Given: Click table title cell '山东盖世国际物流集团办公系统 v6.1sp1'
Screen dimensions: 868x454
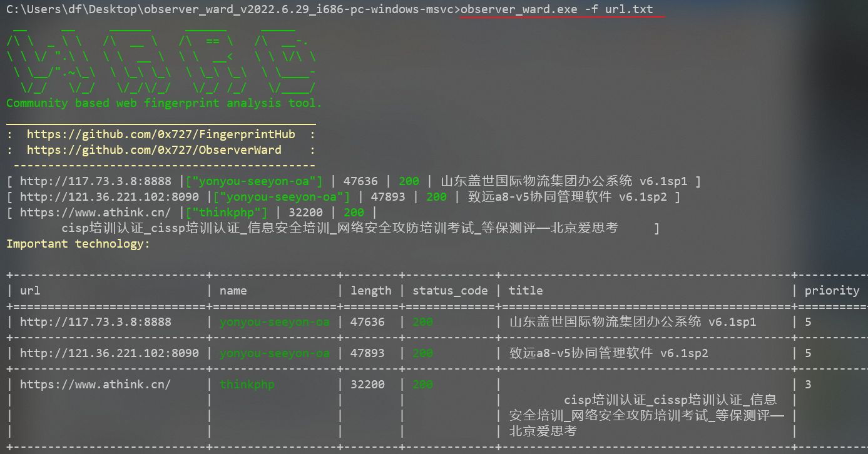Looking at the screenshot, I should click(633, 322).
